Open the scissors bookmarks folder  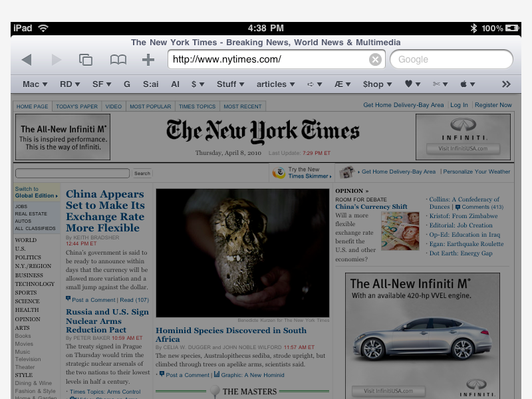(440, 84)
